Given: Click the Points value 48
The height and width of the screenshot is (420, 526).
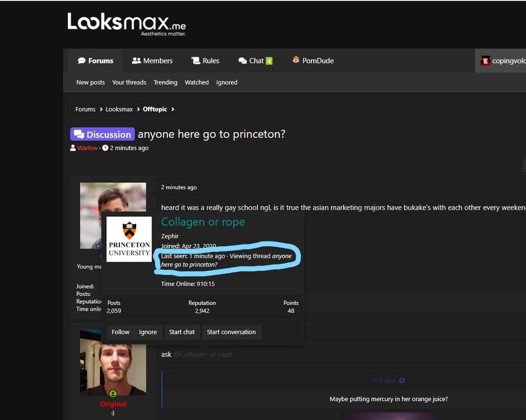Looking at the screenshot, I should click(x=291, y=311).
